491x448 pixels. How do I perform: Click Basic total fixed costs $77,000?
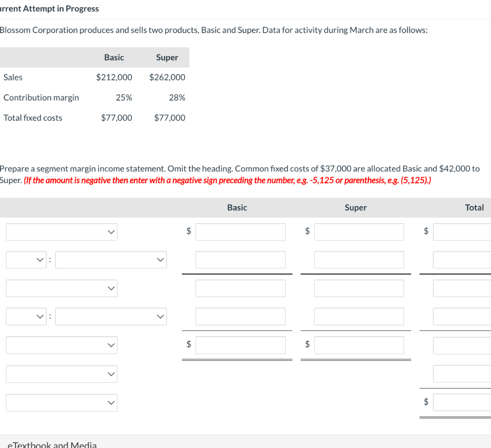coord(117,118)
